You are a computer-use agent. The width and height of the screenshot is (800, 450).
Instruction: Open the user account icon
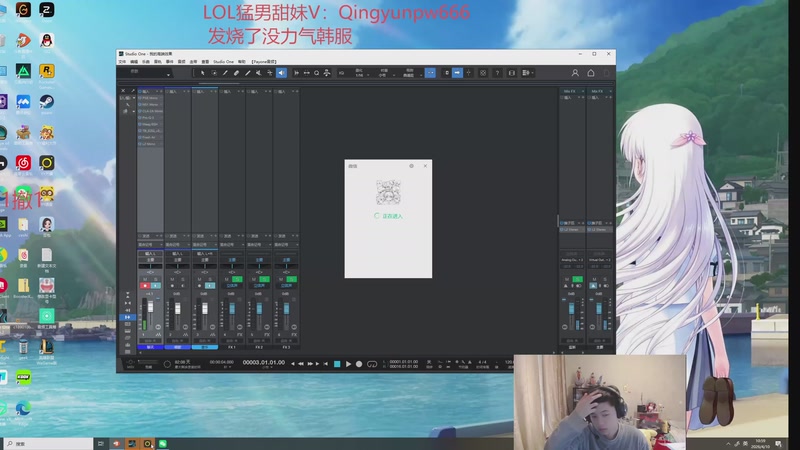575,73
